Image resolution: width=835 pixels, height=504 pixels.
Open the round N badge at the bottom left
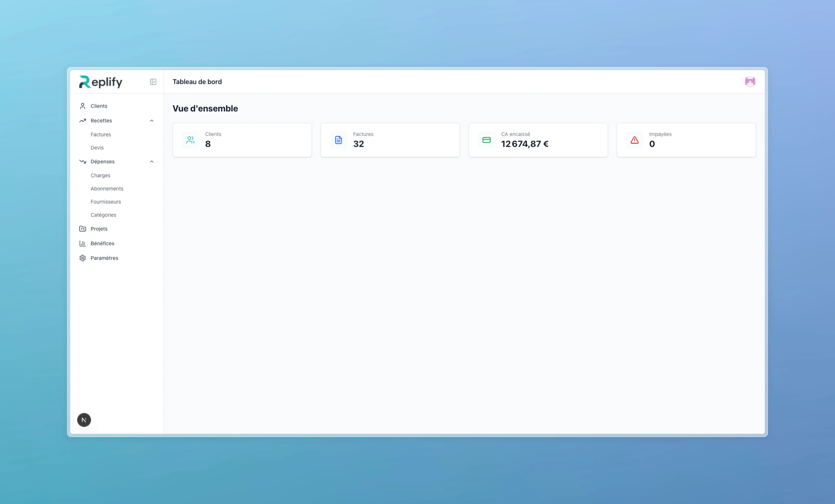[84, 420]
